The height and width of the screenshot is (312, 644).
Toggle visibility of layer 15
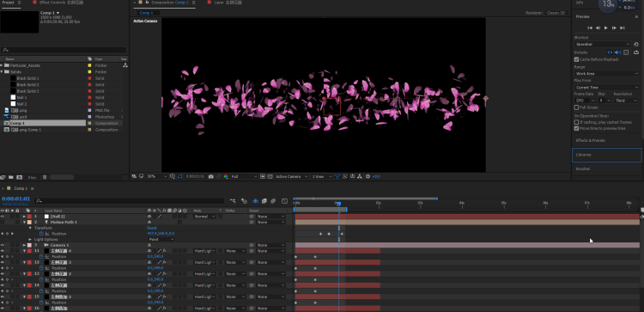pos(3,297)
